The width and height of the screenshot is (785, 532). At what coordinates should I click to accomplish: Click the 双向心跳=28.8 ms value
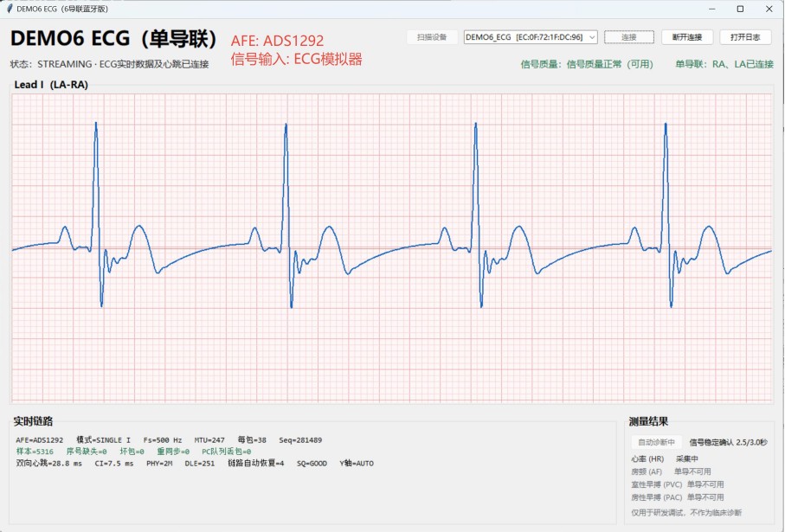point(49,464)
